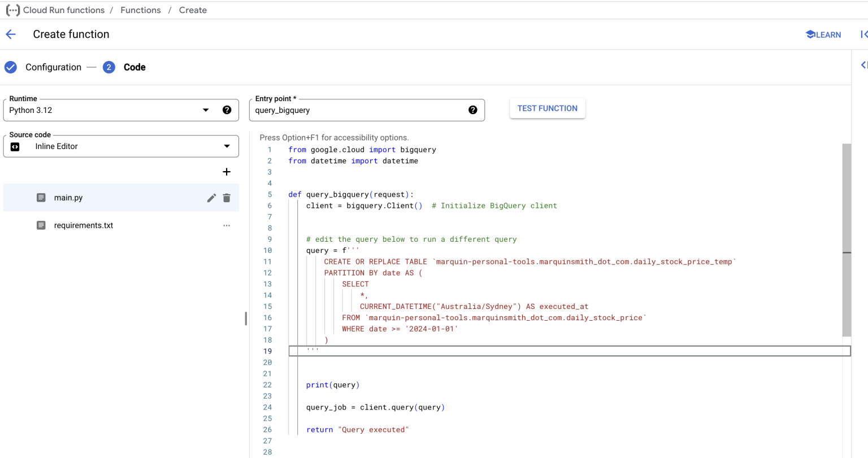
Task: Switch to the Configuration step
Action: click(53, 67)
